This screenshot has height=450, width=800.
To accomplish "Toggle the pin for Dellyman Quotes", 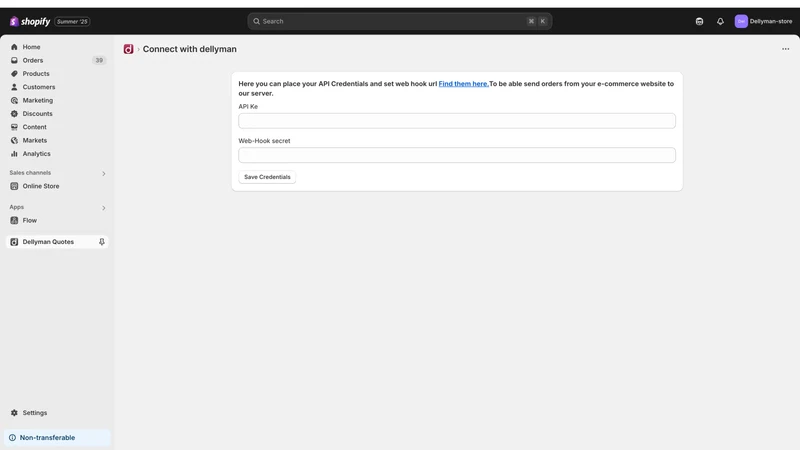I will [102, 242].
